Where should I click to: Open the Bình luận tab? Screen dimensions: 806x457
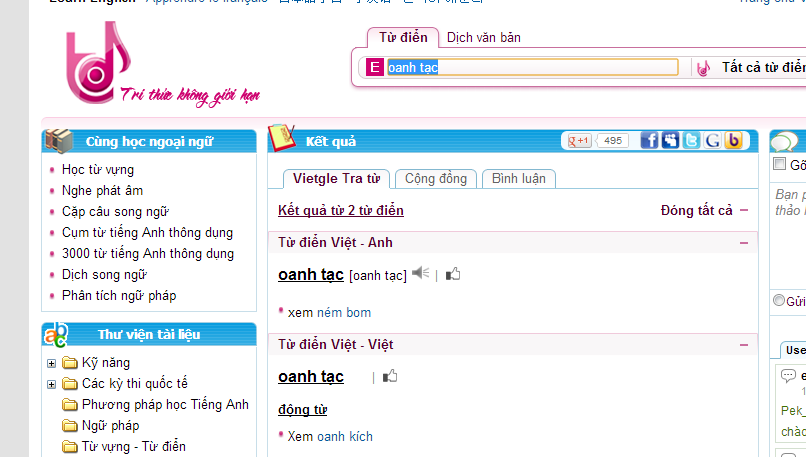coord(519,179)
